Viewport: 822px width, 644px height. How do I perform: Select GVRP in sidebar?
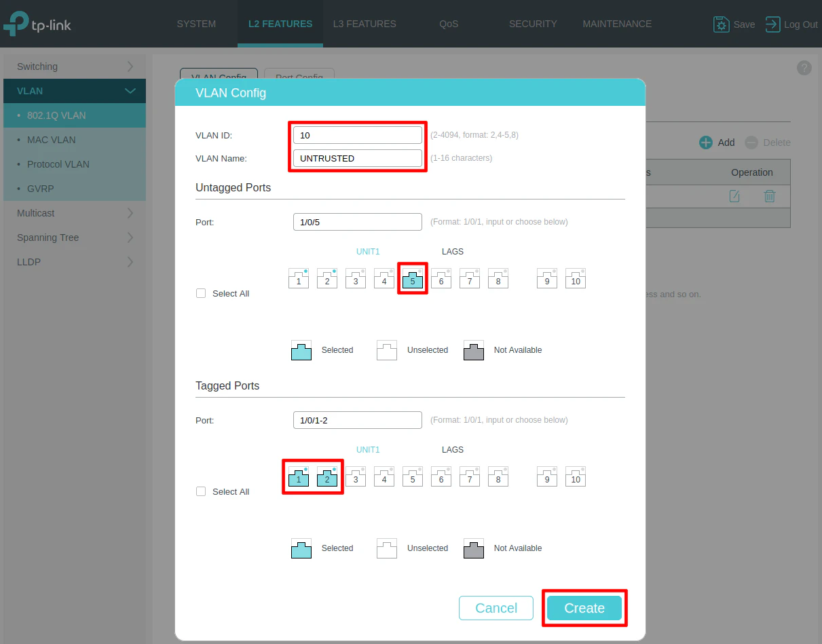(x=75, y=189)
